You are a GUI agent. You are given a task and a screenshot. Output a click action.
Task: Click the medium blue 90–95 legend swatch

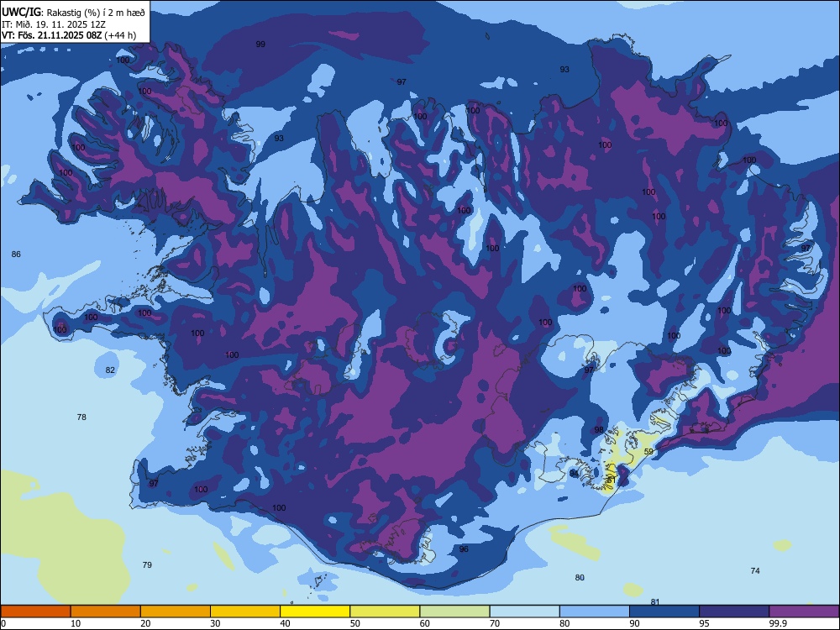[x=664, y=612]
